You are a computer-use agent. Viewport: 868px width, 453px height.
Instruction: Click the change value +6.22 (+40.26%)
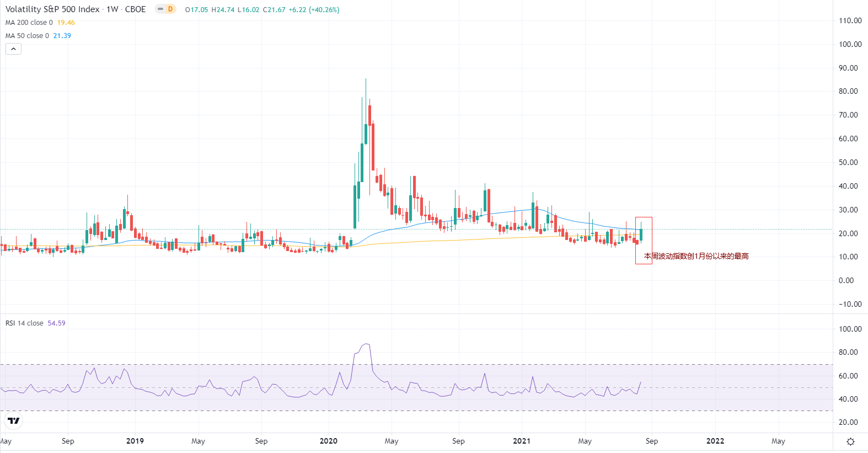(314, 10)
